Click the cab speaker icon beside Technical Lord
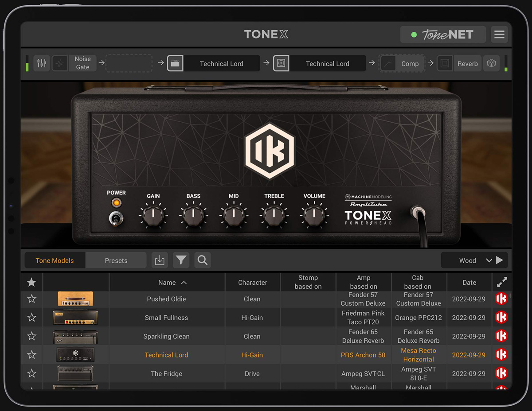 coord(281,63)
